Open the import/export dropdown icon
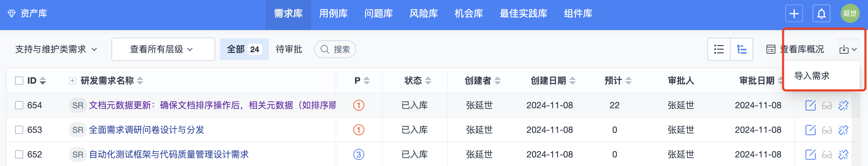Screen dimensions: 868x166 pos(848,50)
